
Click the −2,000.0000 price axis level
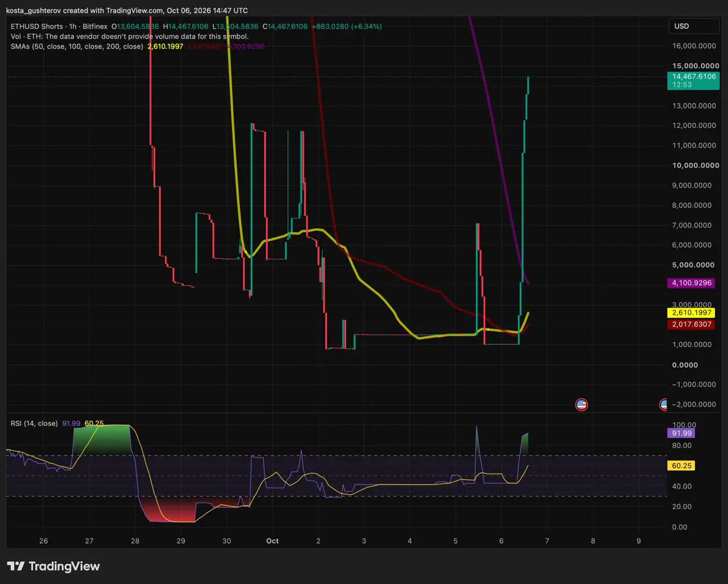pos(693,404)
